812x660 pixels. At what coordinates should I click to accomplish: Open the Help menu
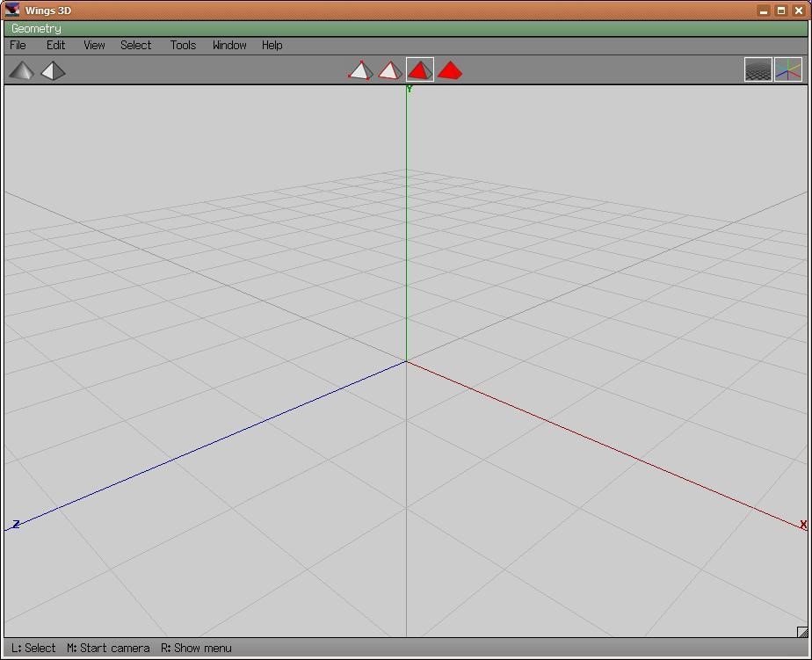click(x=272, y=45)
